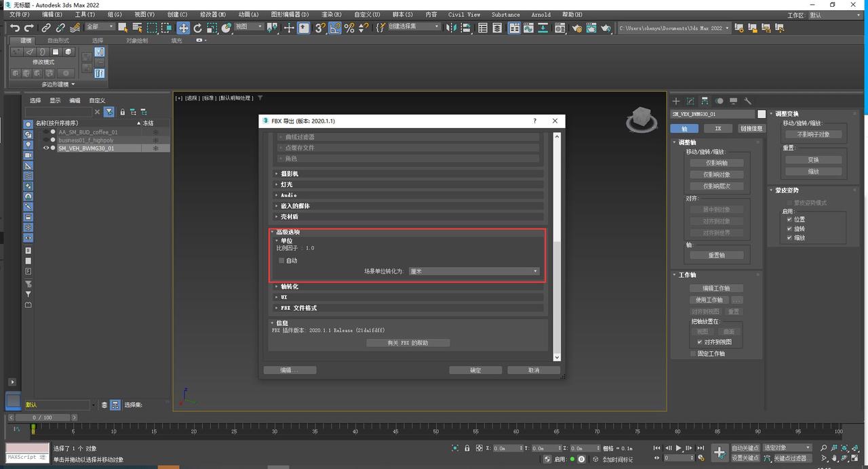Open the 选定对象 key filter dropdown

tap(787, 448)
